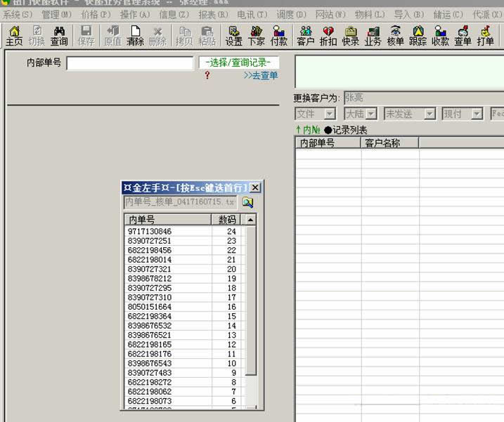
Task: Select row 9717130846
Action: click(184, 231)
